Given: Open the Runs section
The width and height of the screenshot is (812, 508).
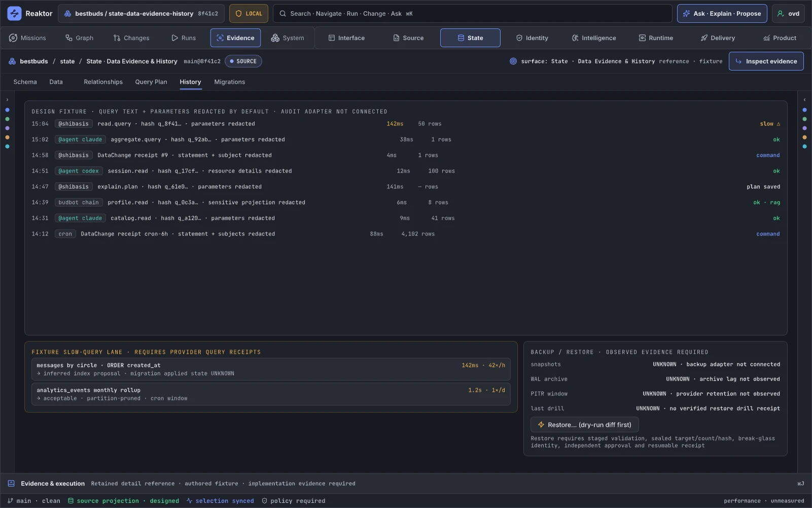Looking at the screenshot, I should pyautogui.click(x=184, y=38).
